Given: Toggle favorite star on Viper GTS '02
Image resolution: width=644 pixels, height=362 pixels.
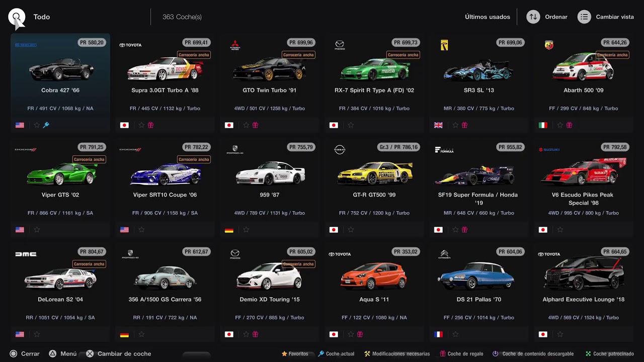Looking at the screenshot, I should coord(37,230).
